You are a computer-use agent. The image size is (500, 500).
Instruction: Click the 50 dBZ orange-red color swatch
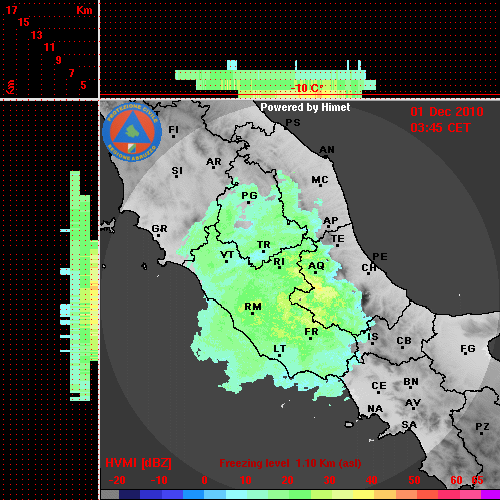(414, 494)
